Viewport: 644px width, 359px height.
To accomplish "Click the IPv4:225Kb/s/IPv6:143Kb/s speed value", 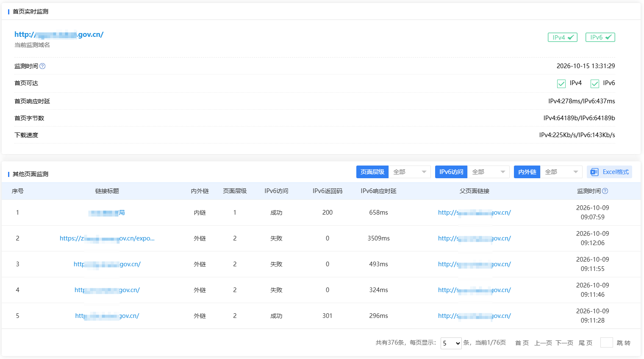I will (x=577, y=135).
